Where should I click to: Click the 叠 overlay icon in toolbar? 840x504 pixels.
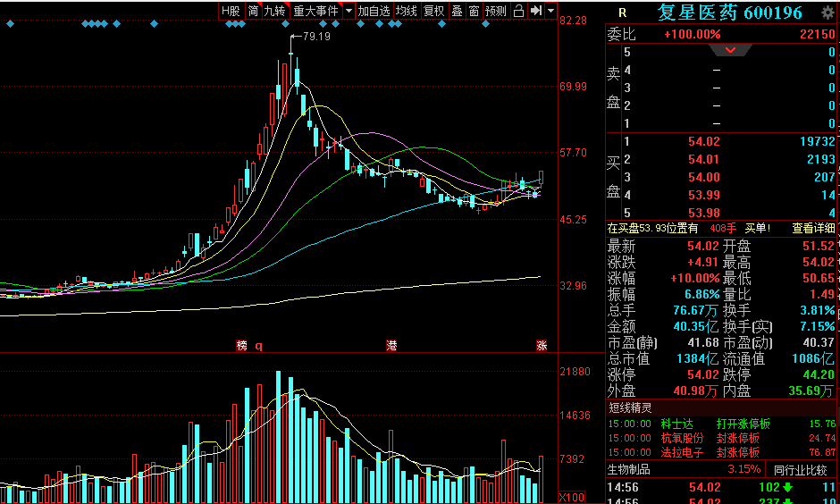point(457,11)
